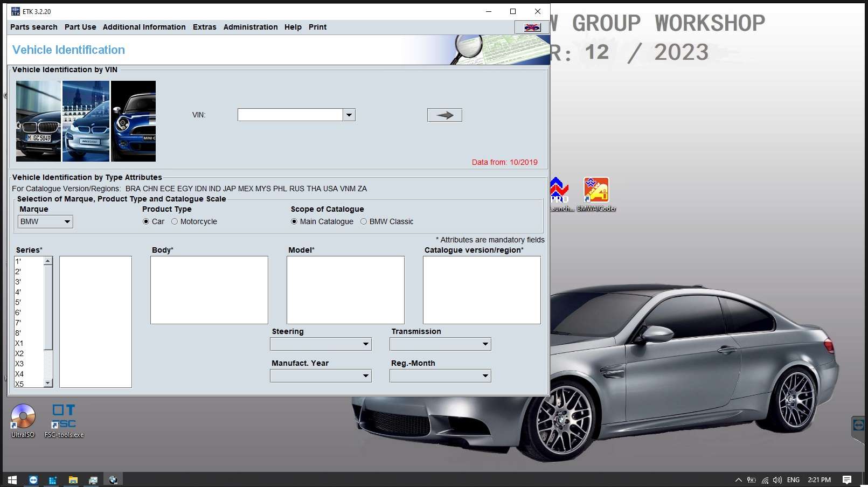This screenshot has width=868, height=487.
Task: Click the UK flag language button
Action: pos(532,27)
